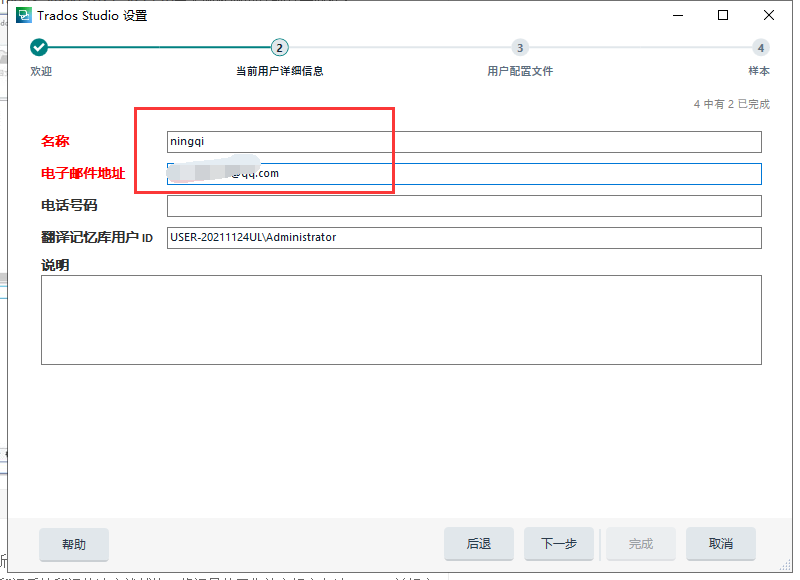Jump to step 3 用户配置文件 circle
The width and height of the screenshot is (800, 580).
coord(520,47)
